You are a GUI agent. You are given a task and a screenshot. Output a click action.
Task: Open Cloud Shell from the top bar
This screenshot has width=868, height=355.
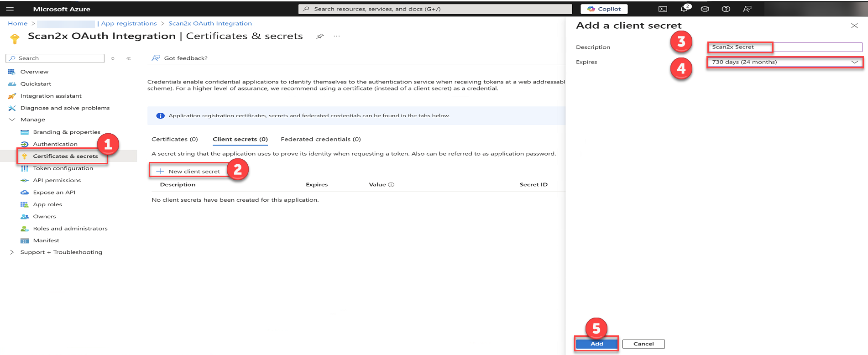[663, 9]
